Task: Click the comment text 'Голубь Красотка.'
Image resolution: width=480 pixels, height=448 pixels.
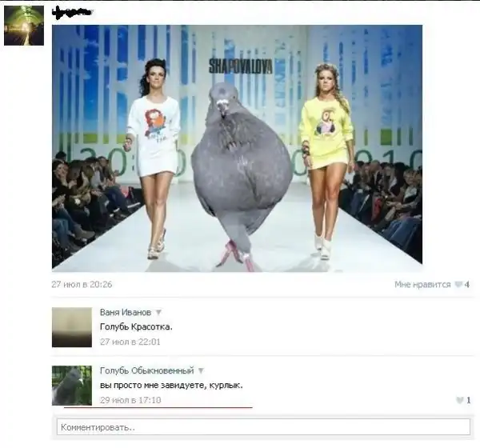Action: (135, 327)
